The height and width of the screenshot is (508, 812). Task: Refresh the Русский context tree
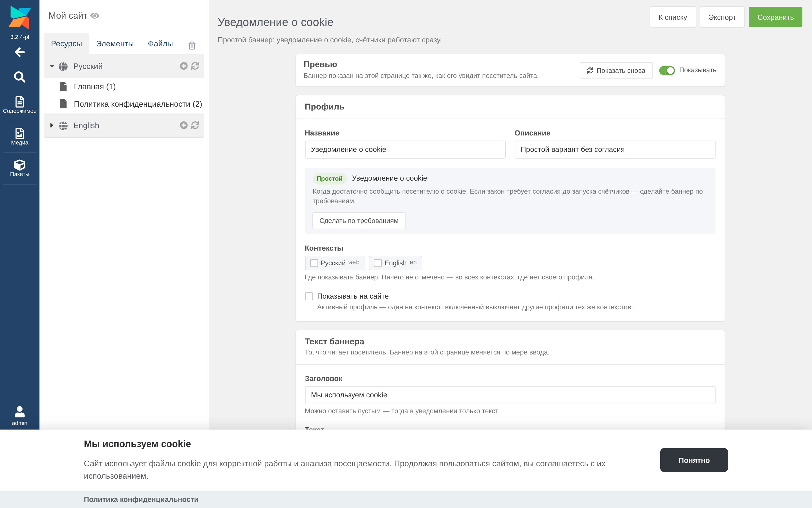pyautogui.click(x=195, y=66)
